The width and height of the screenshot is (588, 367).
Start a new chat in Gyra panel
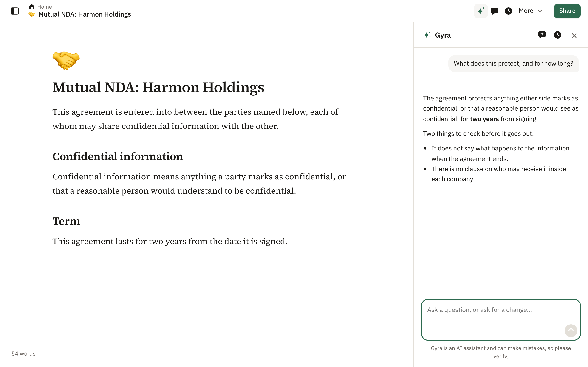pos(542,35)
